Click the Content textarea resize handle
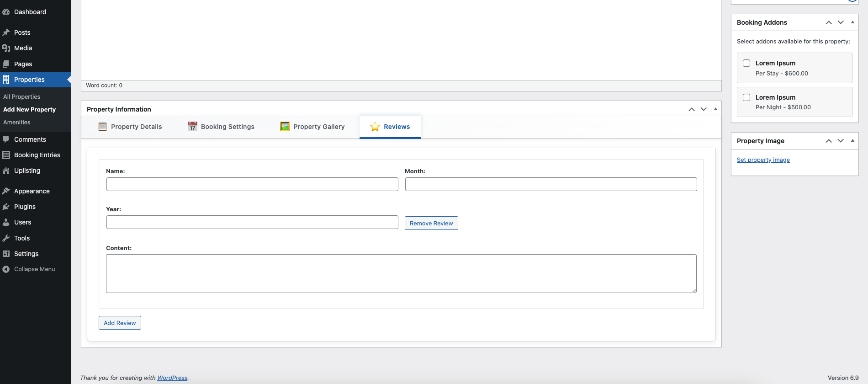Image resolution: width=868 pixels, height=384 pixels. click(694, 290)
